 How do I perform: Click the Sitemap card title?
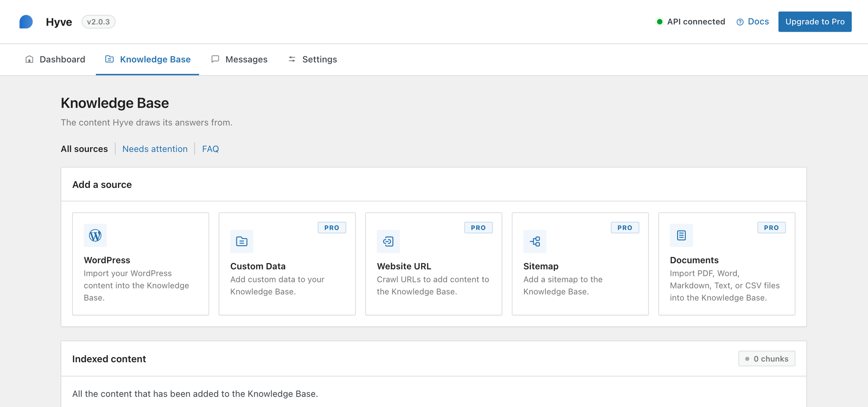[x=541, y=266]
